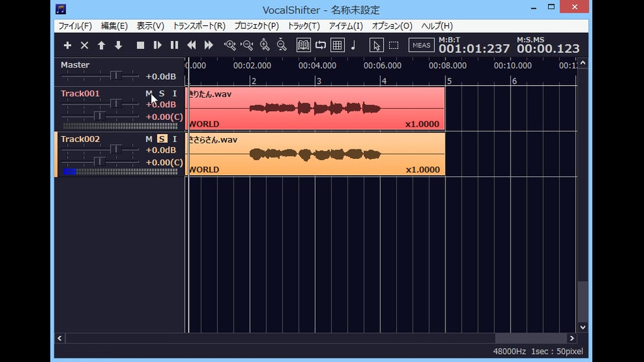Image resolution: width=644 pixels, height=362 pixels.
Task: Click the WORLD label on ささらさん.wav item
Action: (204, 170)
